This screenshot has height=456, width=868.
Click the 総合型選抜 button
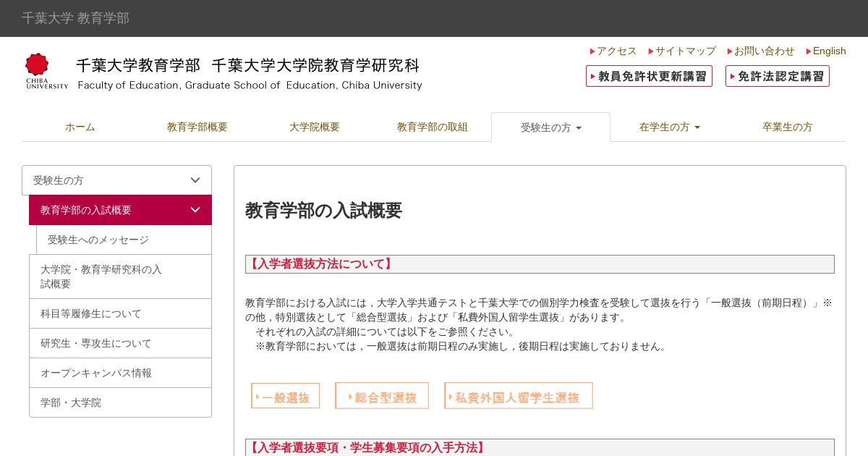coord(382,396)
